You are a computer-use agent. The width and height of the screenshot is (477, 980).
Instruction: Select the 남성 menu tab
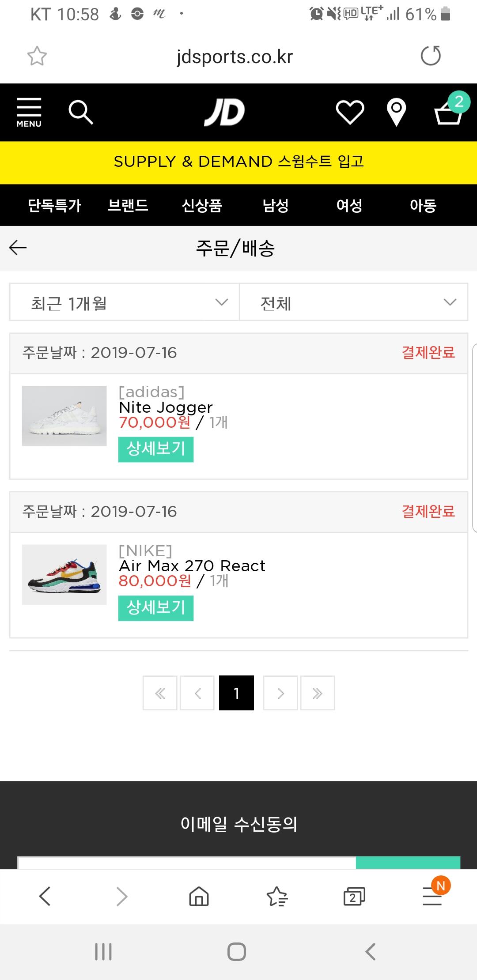click(276, 205)
